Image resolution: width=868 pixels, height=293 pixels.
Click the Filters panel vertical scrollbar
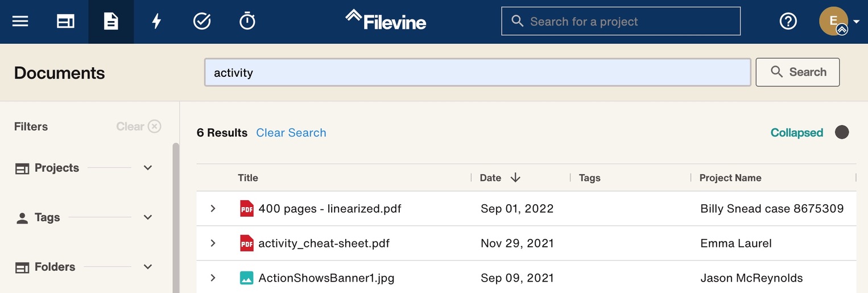pyautogui.click(x=176, y=216)
